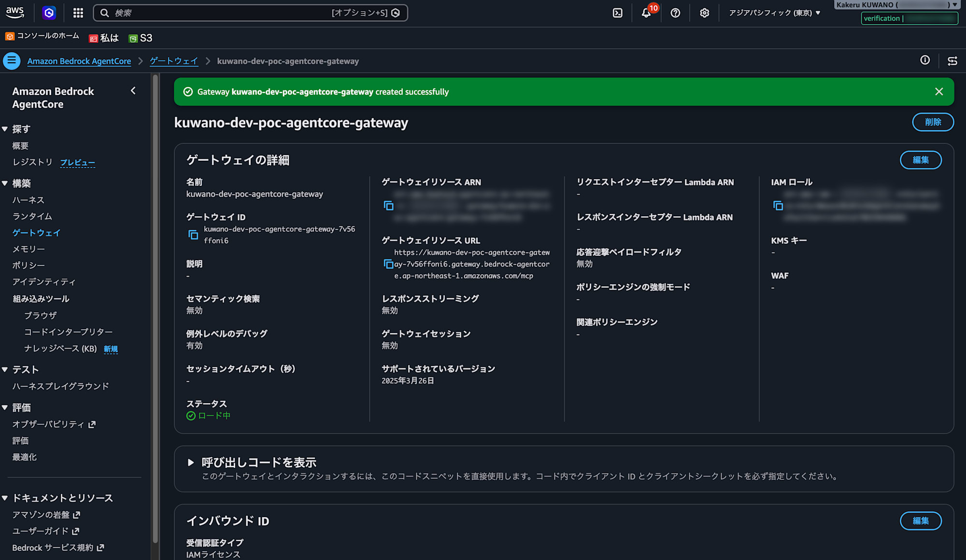The width and height of the screenshot is (966, 560).
Task: Collapse the 評価 navigation section
Action: coord(5,408)
